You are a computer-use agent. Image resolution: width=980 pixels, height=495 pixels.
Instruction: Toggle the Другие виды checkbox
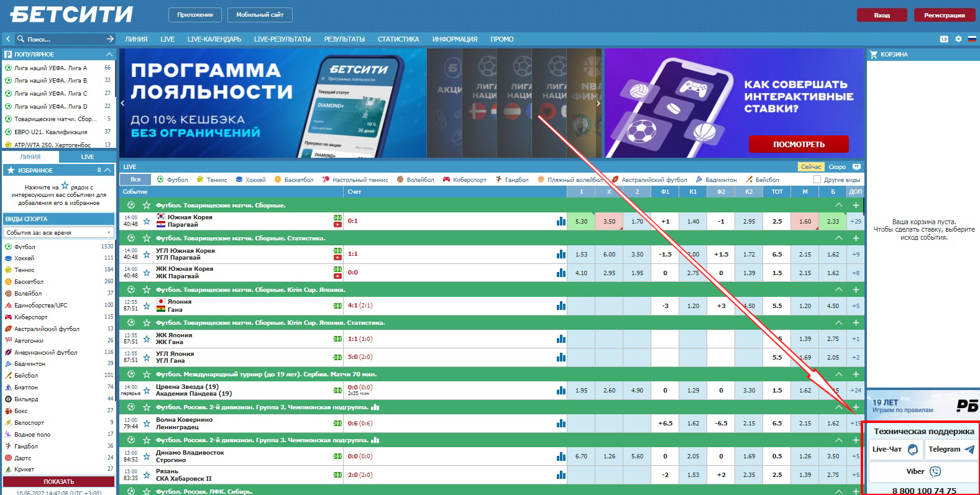coord(817,179)
